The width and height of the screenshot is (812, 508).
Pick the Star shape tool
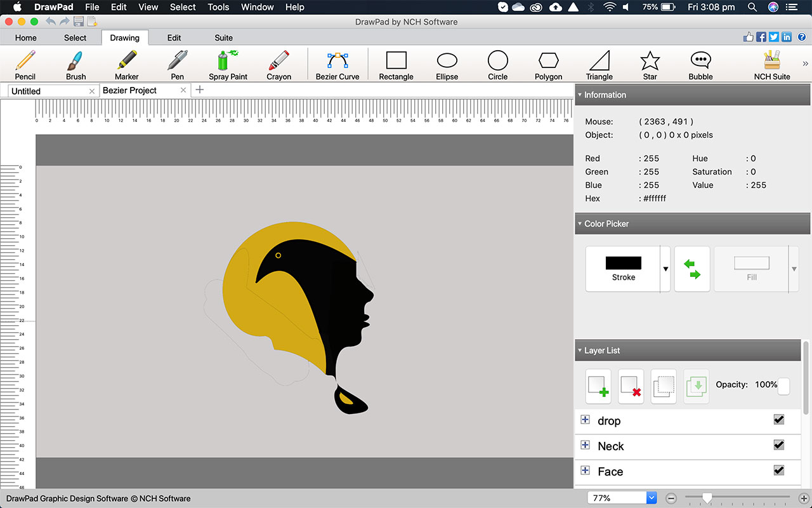pyautogui.click(x=650, y=65)
